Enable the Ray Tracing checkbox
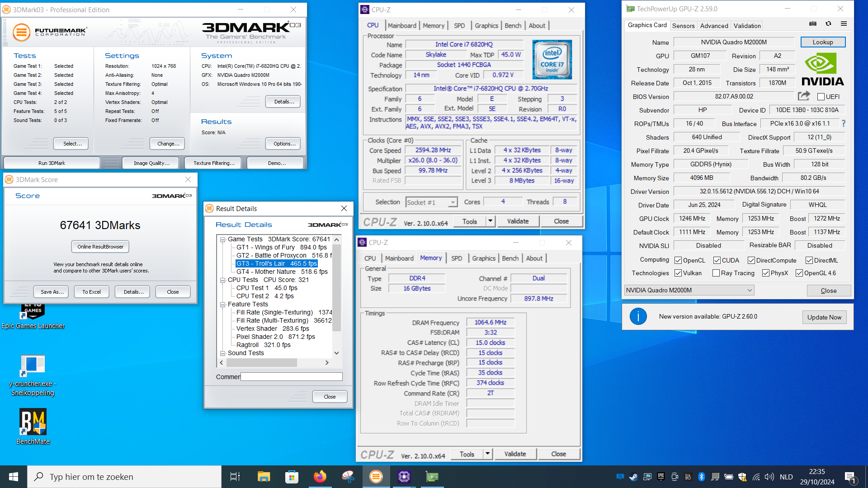 716,273
